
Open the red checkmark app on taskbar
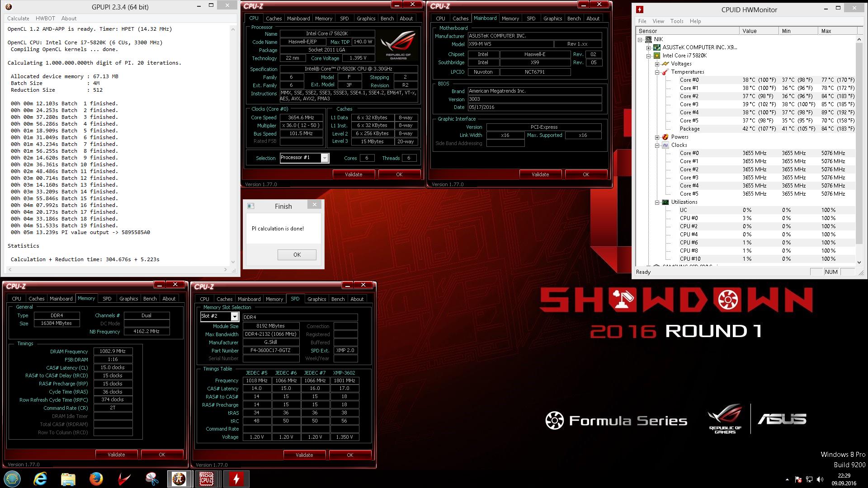click(124, 479)
